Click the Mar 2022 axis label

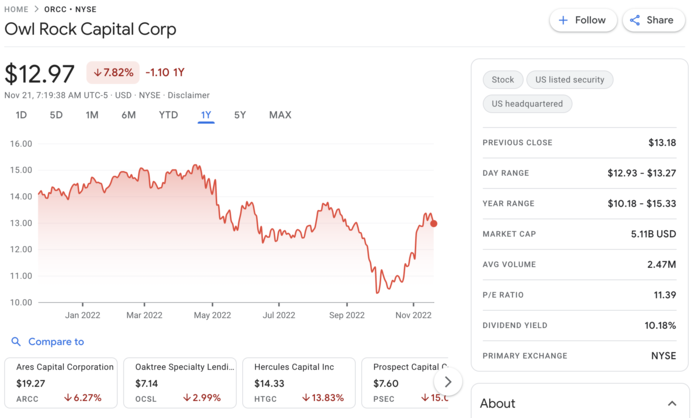click(x=144, y=315)
